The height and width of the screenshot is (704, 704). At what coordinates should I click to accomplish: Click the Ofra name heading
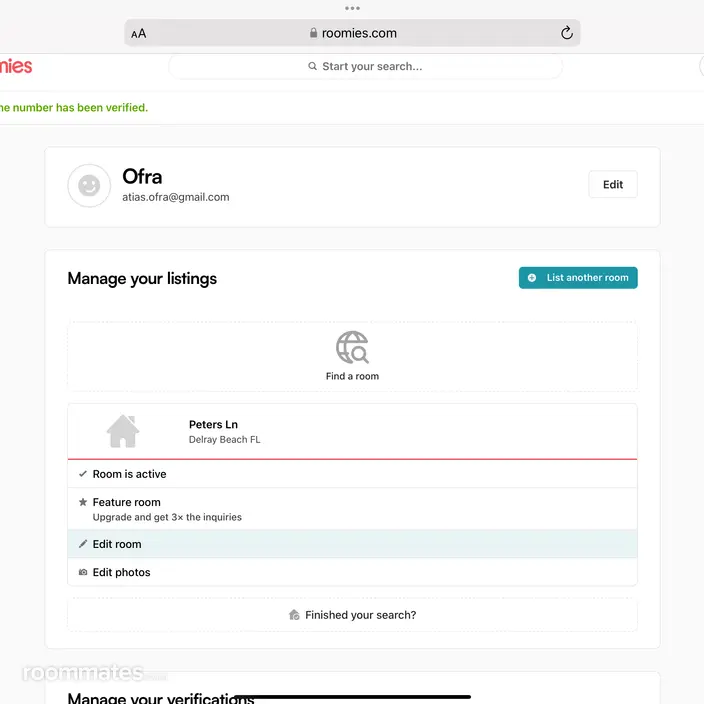(142, 176)
